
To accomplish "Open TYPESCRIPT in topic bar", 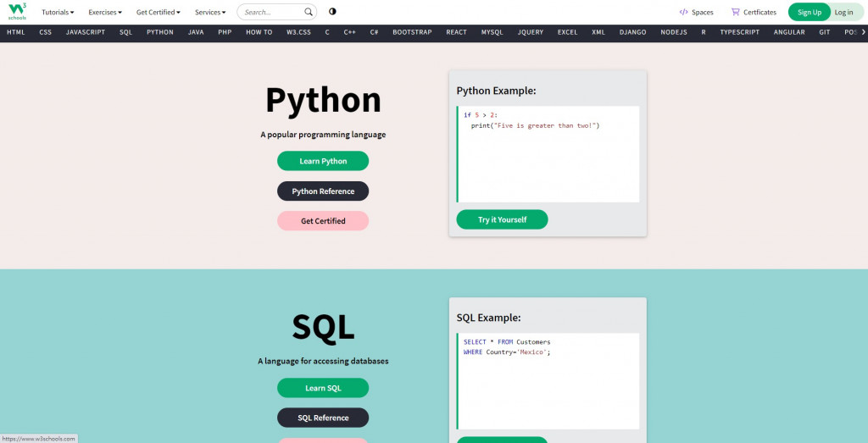I will click(x=740, y=32).
